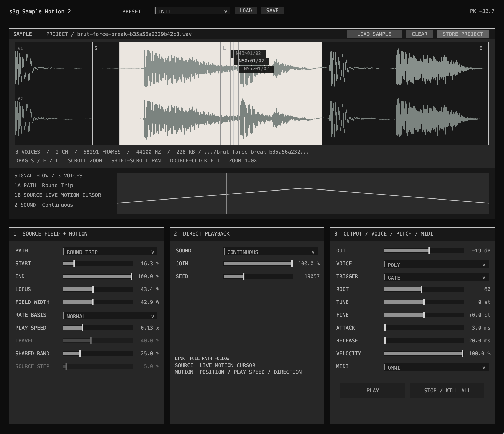Click the MOTION POSITION / PLAY SPEED / DIRECTION text

pos(238,372)
